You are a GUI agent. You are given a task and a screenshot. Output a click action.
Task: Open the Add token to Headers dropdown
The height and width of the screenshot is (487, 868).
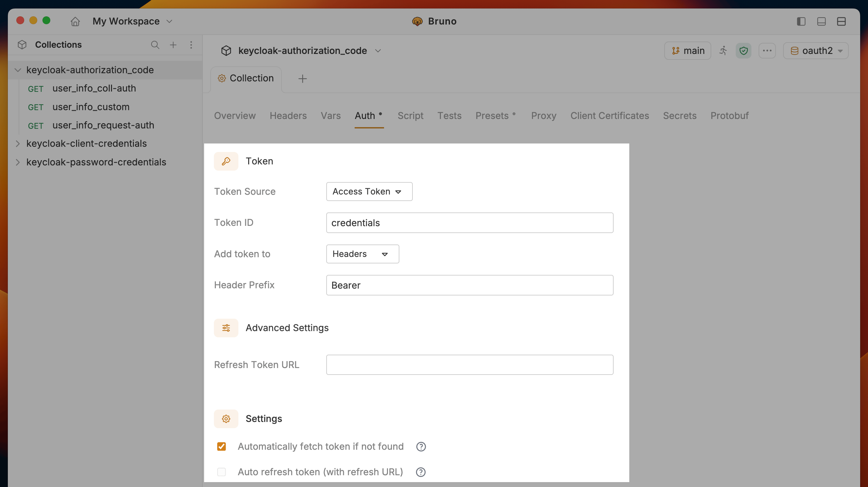tap(362, 254)
